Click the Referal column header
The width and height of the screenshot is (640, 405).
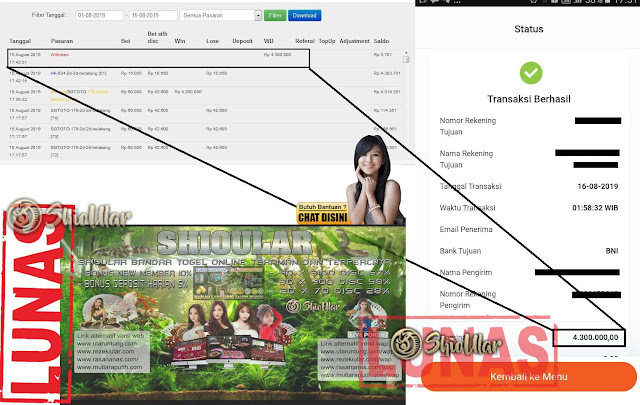pos(305,41)
